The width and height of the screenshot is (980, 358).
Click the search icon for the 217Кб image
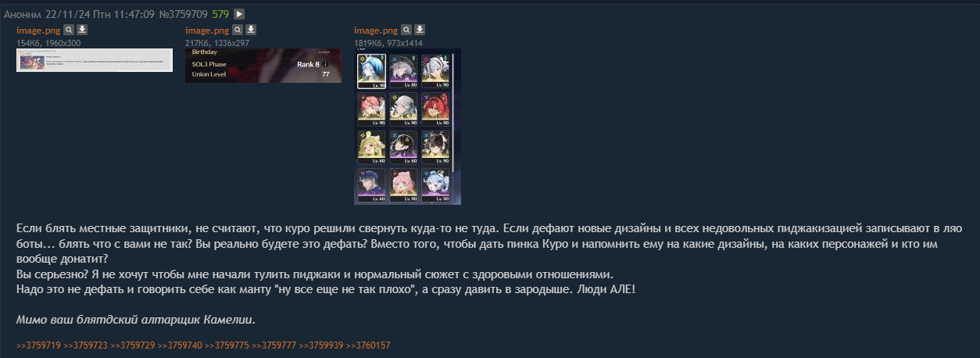coord(238,30)
